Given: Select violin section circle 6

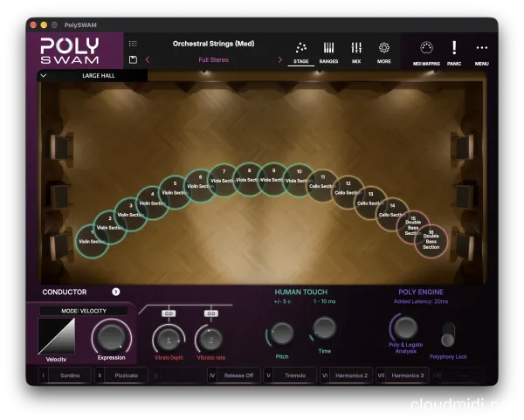Looking at the screenshot, I should pyautogui.click(x=200, y=185).
